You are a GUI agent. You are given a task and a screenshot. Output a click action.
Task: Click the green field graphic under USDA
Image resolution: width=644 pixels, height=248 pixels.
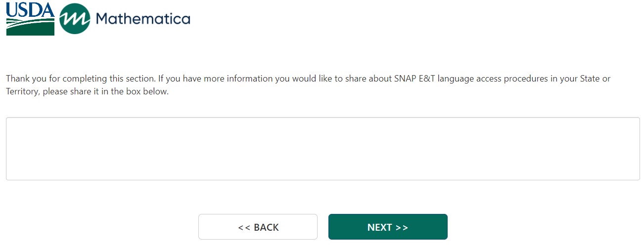(x=30, y=28)
